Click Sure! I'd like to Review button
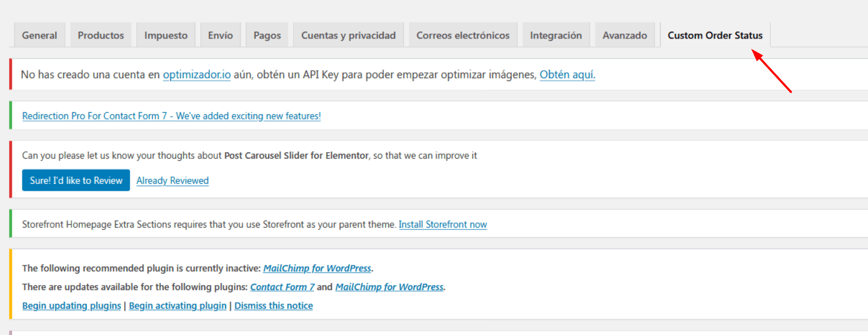 (x=76, y=180)
